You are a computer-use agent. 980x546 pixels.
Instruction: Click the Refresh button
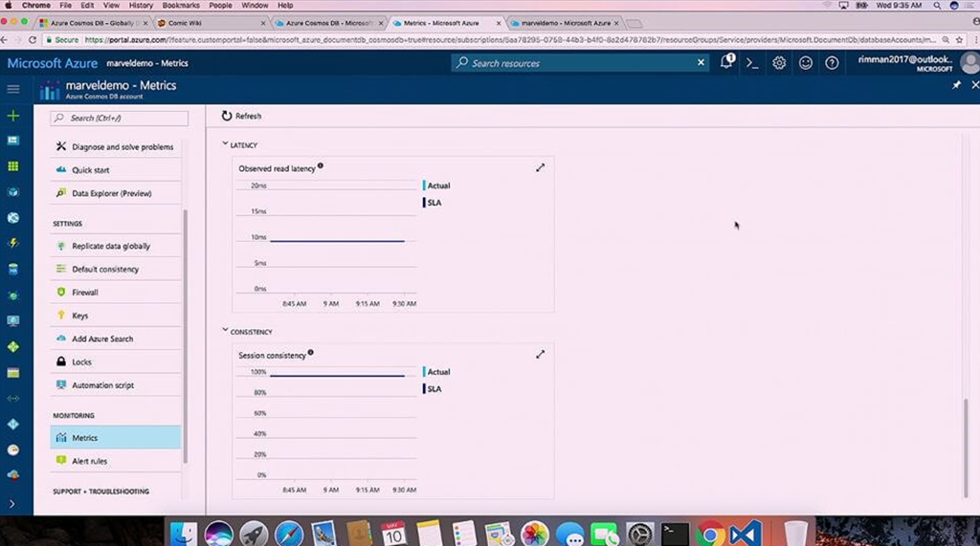coord(241,116)
